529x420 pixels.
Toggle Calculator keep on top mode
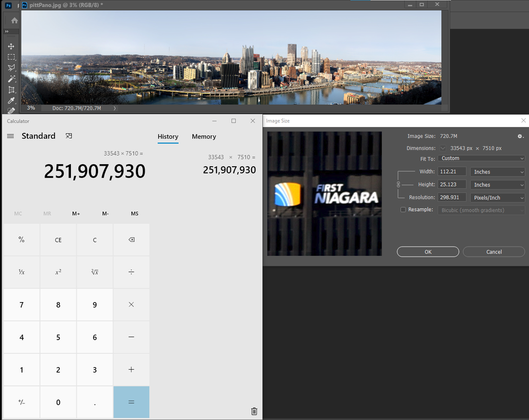(x=69, y=136)
